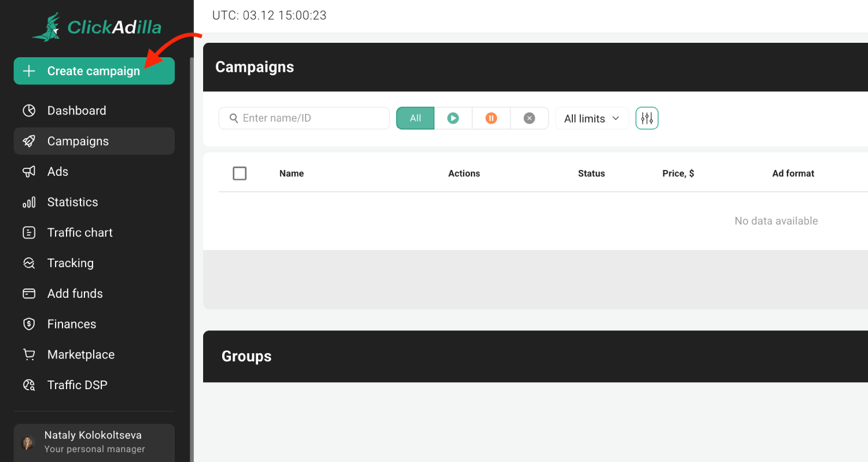Open Statistics menu item

click(94, 202)
